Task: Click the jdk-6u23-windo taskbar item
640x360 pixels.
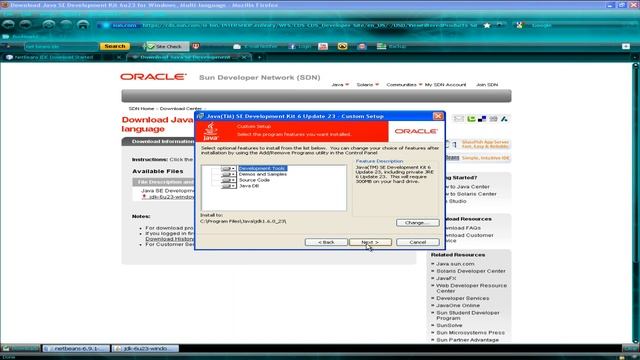Action: coord(145,349)
